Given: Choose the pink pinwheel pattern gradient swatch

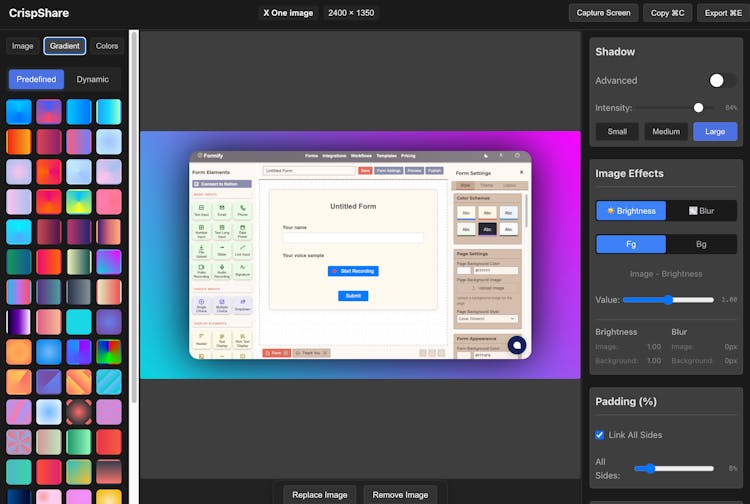Looking at the screenshot, I should click(19, 442).
